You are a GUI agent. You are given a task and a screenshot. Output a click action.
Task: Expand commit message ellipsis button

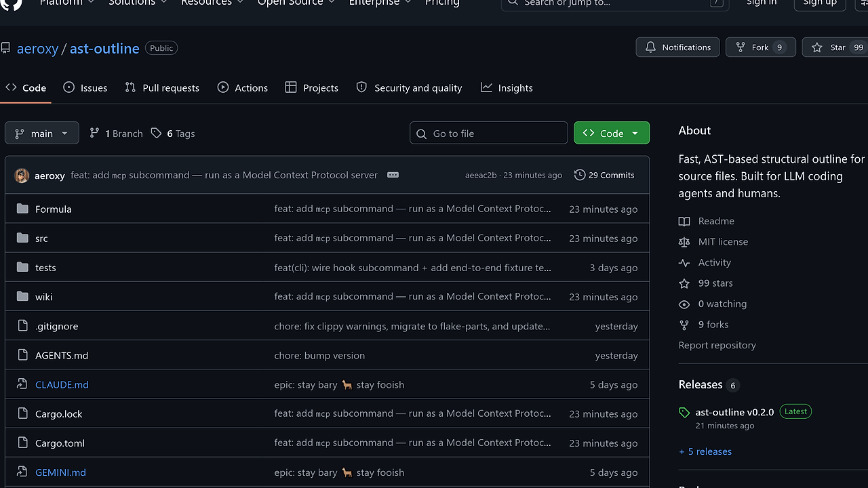click(393, 175)
